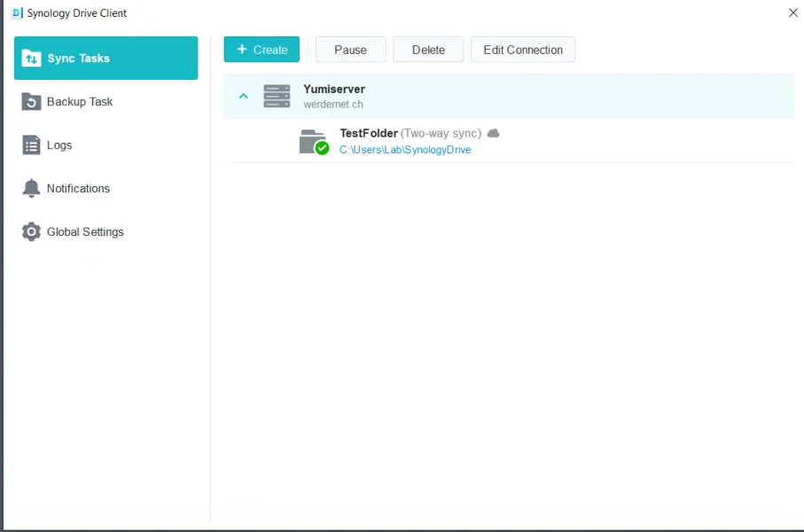The height and width of the screenshot is (532, 804).
Task: Click the Backup Task restore icon
Action: coord(31,102)
